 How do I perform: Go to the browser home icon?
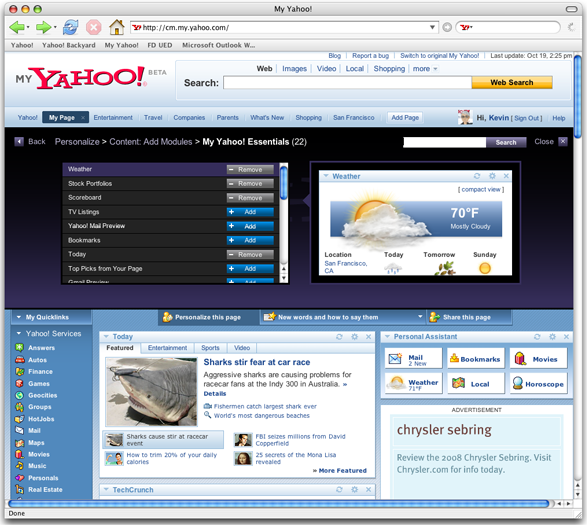[x=116, y=27]
